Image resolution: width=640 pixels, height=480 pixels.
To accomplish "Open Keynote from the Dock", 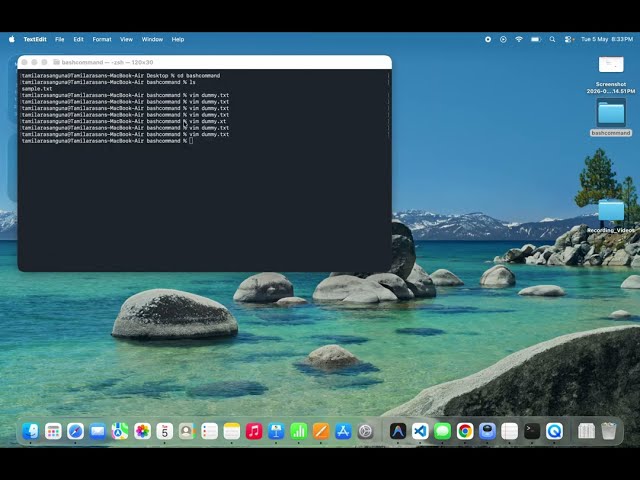I will tap(276, 431).
